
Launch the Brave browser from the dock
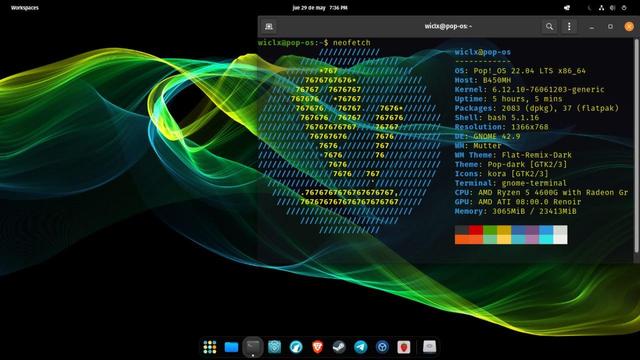(318, 347)
